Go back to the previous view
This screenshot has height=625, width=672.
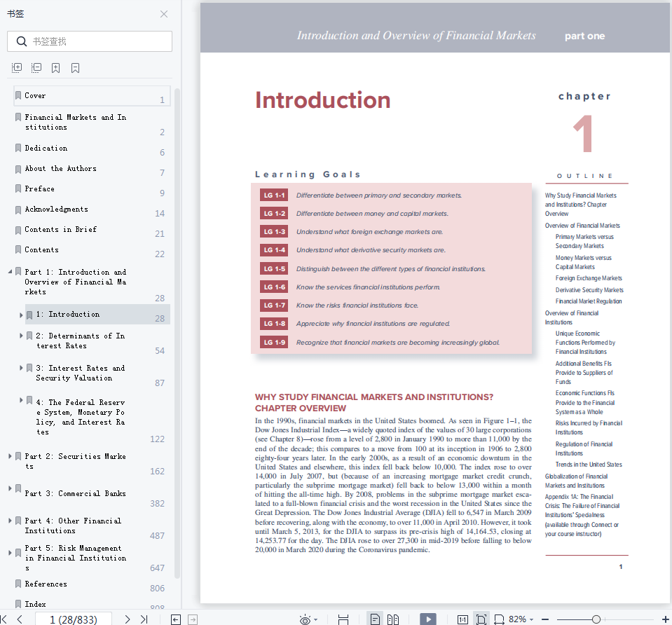coord(176,619)
